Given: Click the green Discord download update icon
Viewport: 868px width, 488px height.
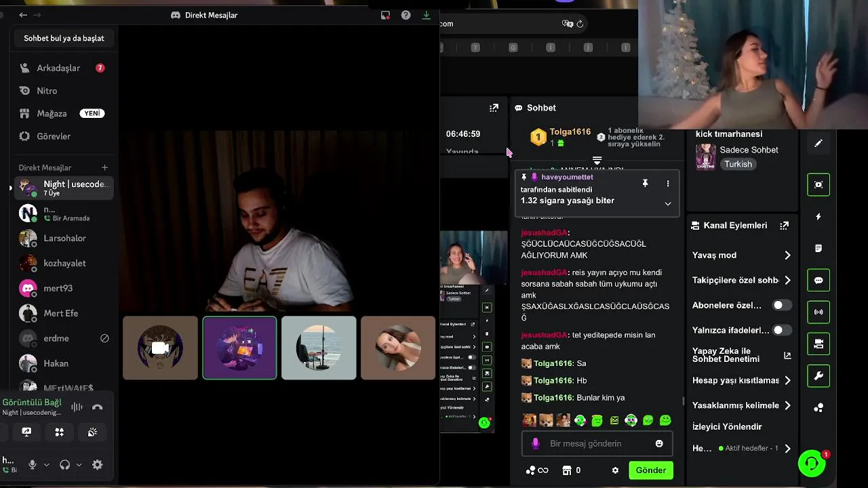Looking at the screenshot, I should [x=426, y=15].
